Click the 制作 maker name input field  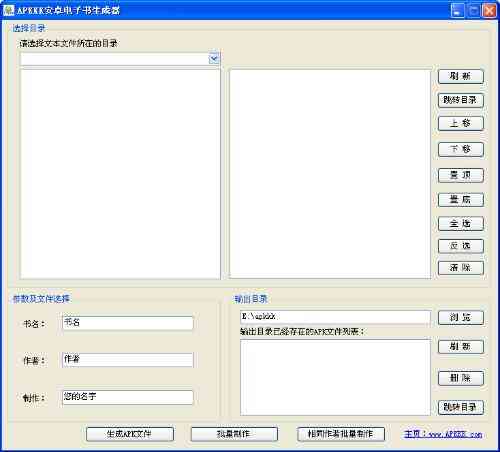click(x=128, y=397)
